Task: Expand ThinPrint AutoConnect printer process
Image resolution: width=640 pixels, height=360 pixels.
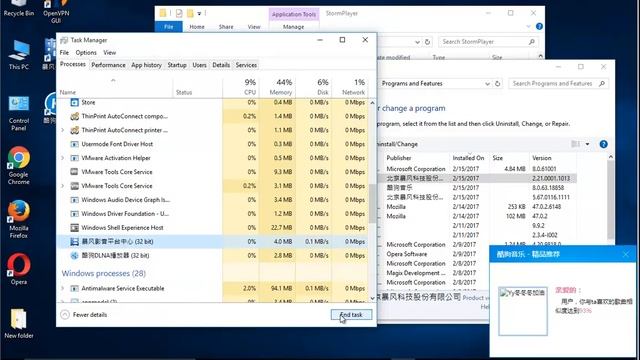Action: click(62, 130)
